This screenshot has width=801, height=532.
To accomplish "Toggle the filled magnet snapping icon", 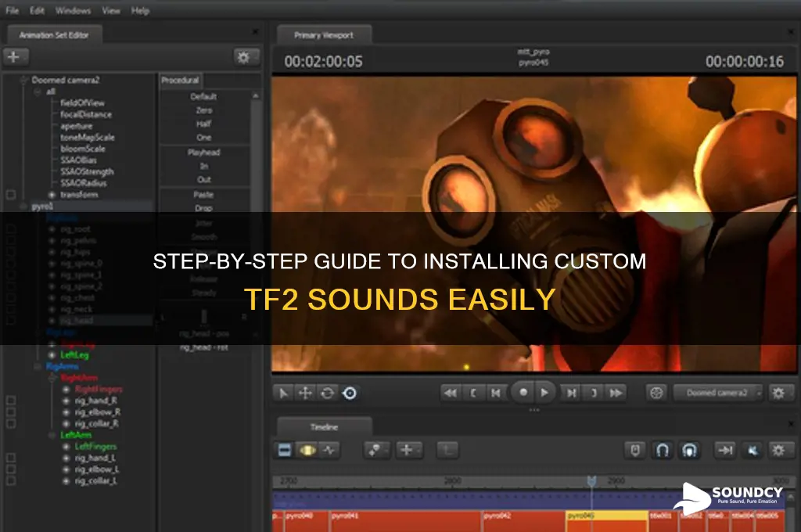I will pos(690,450).
